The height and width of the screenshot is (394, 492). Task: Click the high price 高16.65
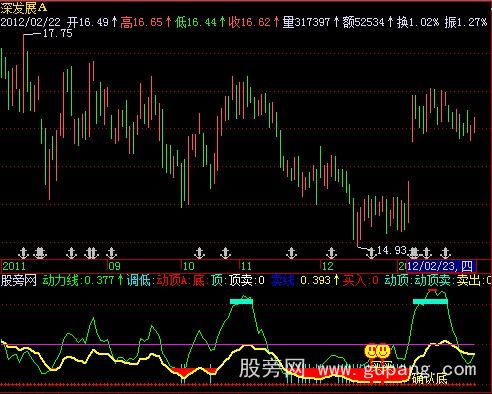[141, 22]
